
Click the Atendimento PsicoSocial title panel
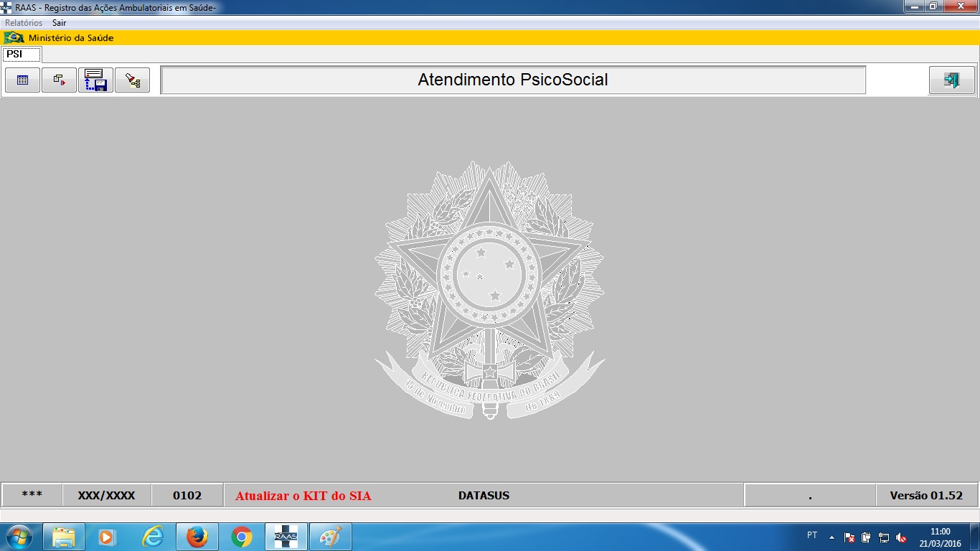click(x=512, y=80)
